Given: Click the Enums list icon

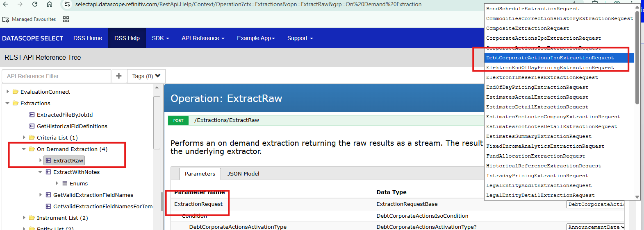Looking at the screenshot, I should click(65, 183).
